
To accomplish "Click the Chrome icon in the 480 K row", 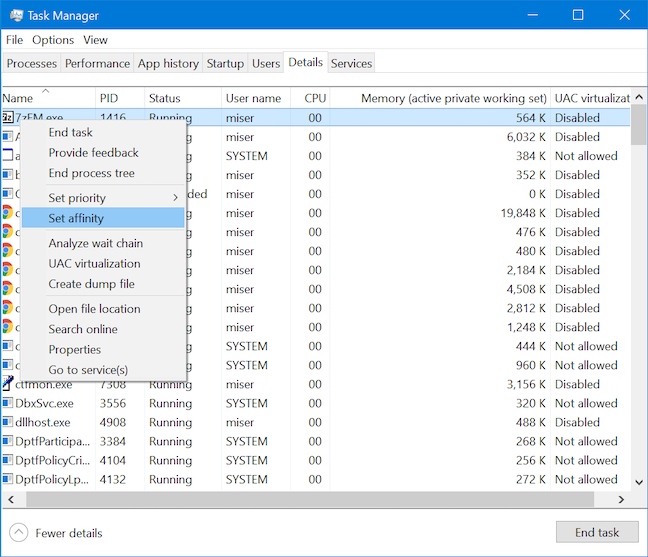I will click(7, 251).
